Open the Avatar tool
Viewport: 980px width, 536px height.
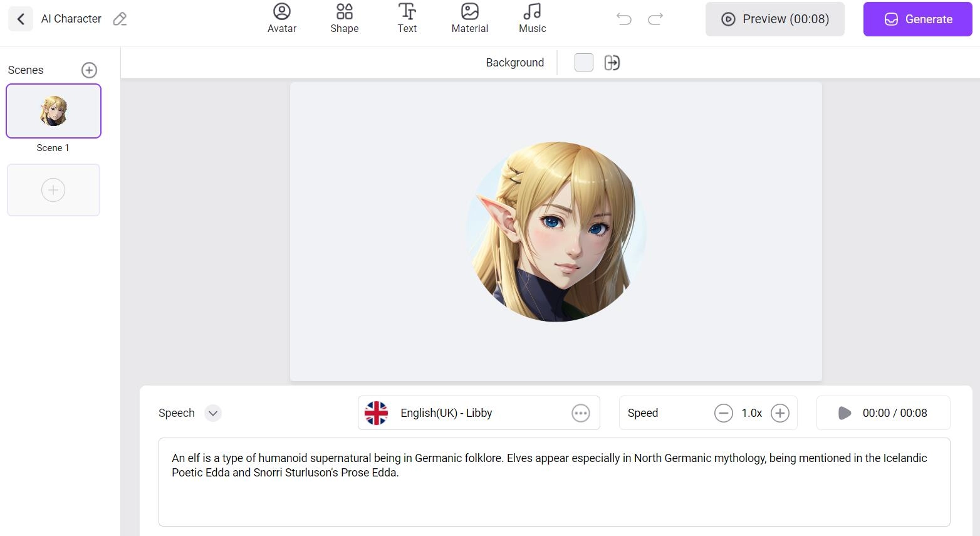tap(282, 19)
